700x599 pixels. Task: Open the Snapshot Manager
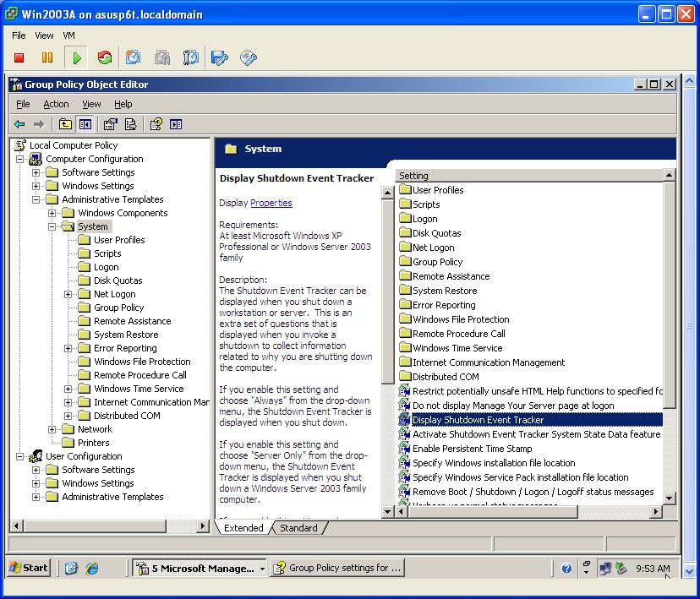(x=190, y=57)
